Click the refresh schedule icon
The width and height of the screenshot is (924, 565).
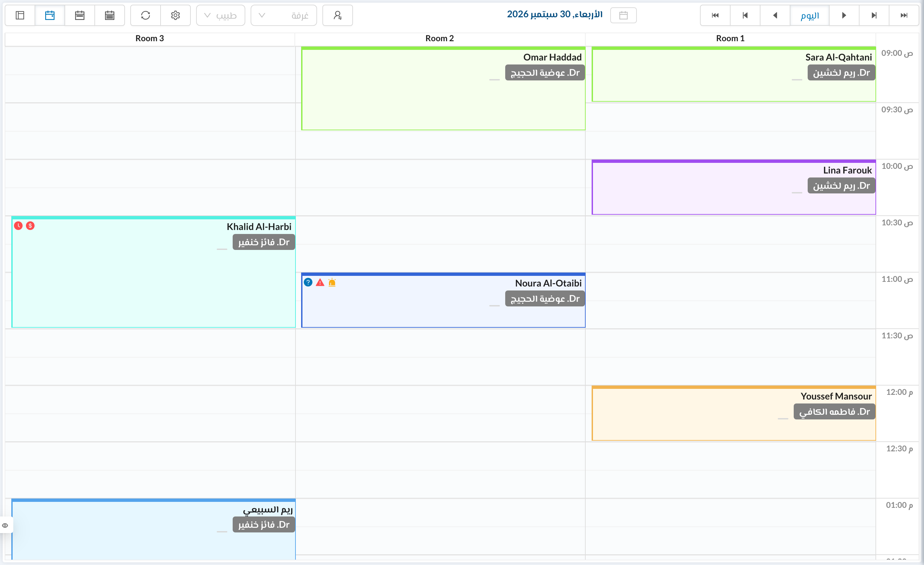(x=146, y=15)
